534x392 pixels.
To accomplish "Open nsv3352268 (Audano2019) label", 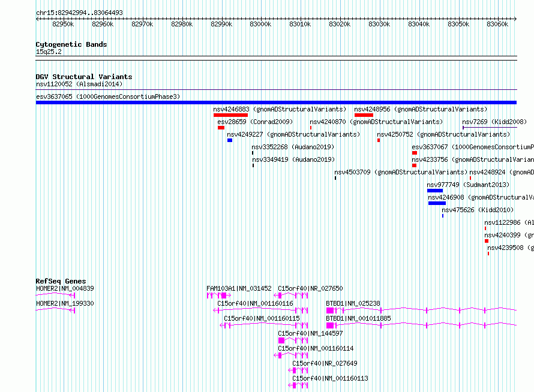I will click(x=293, y=147).
